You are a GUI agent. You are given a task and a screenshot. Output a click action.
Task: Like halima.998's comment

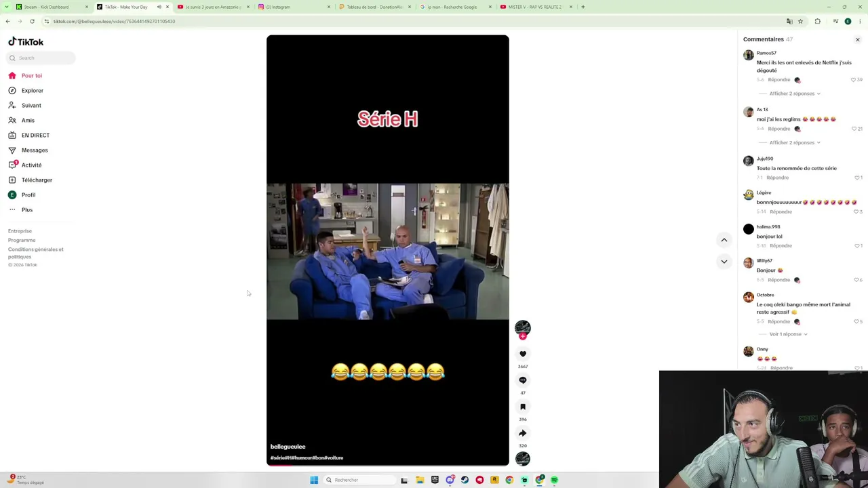click(856, 245)
